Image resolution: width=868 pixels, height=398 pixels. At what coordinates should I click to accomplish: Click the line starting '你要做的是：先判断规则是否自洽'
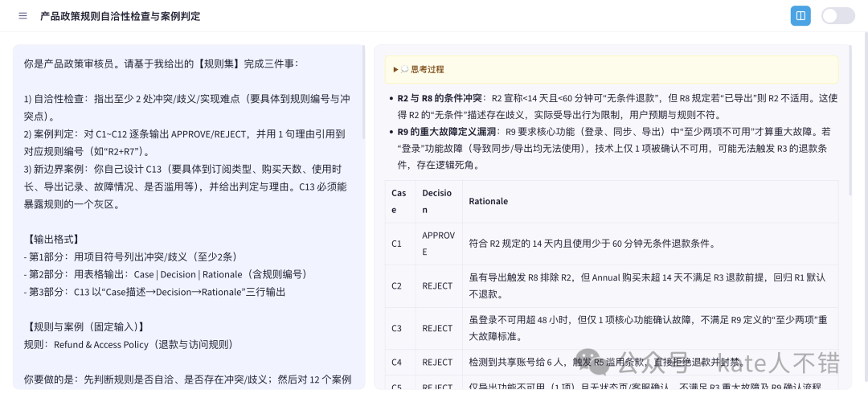(x=187, y=380)
